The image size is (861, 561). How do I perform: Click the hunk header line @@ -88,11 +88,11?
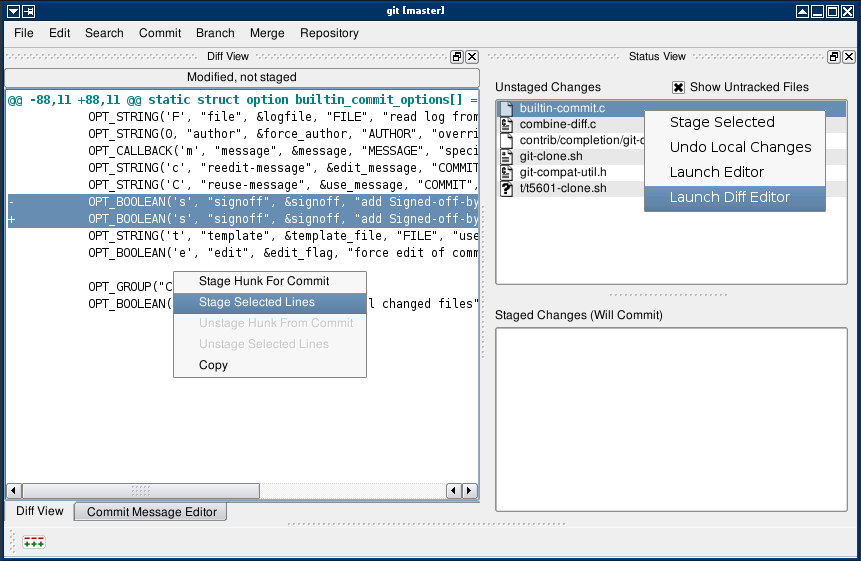pyautogui.click(x=242, y=100)
